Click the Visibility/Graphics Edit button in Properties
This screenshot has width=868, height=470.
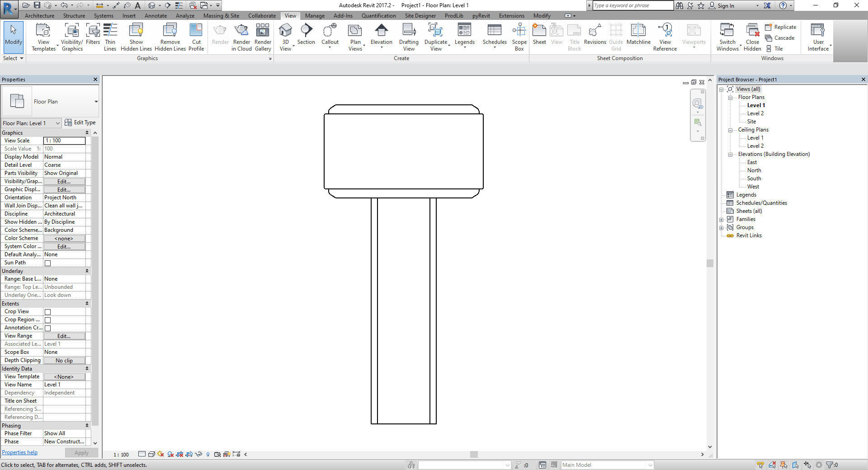coord(64,182)
